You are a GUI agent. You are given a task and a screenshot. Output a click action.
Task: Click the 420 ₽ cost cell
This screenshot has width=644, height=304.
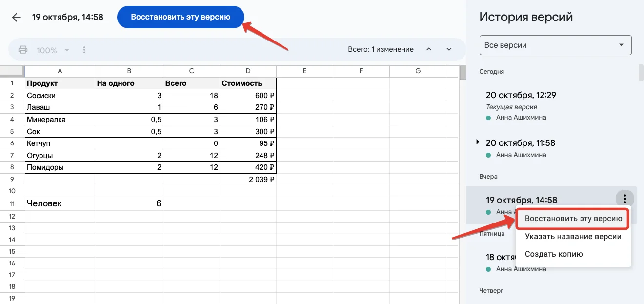248,167
